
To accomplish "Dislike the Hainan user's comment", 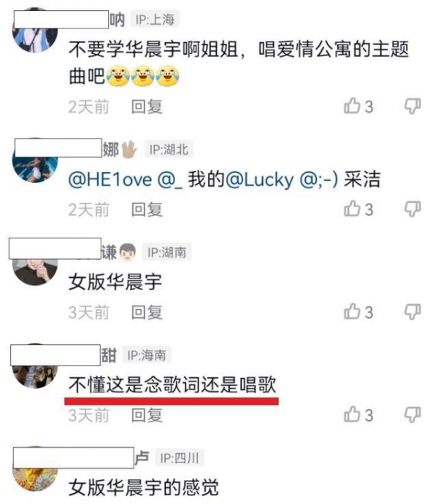I will pyautogui.click(x=412, y=415).
